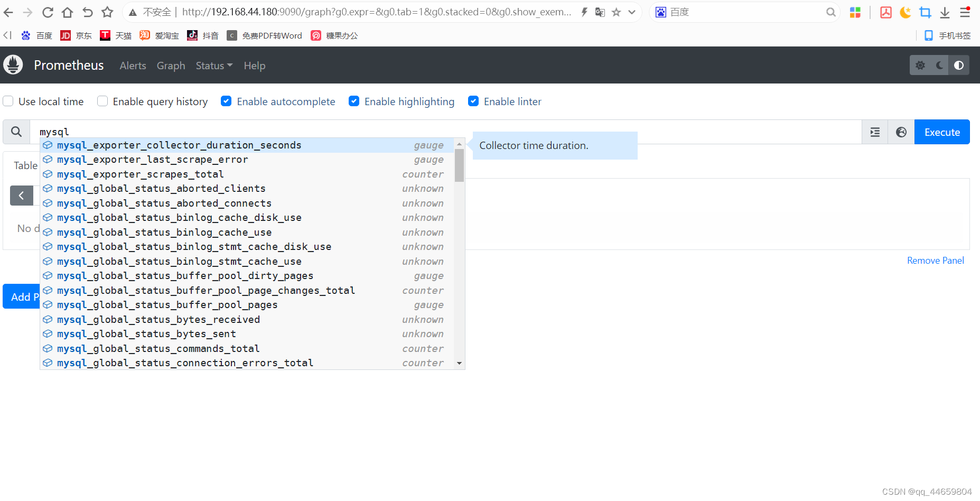Select mysql_exporter_scrapes_total suggestion

(247, 174)
